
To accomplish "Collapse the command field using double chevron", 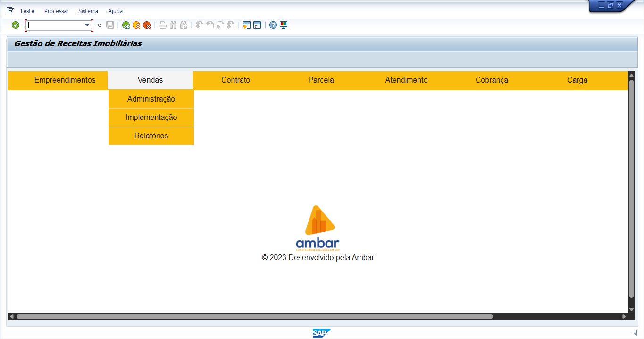I will click(100, 25).
